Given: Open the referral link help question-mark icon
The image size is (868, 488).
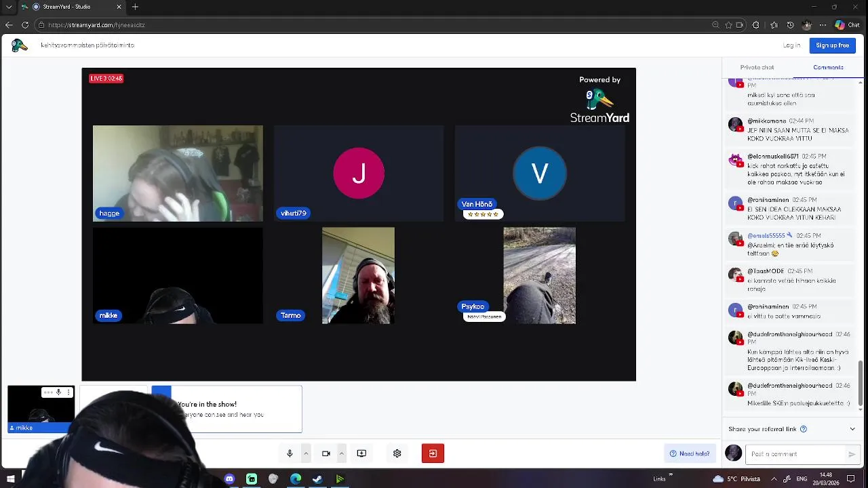Looking at the screenshot, I should point(804,429).
